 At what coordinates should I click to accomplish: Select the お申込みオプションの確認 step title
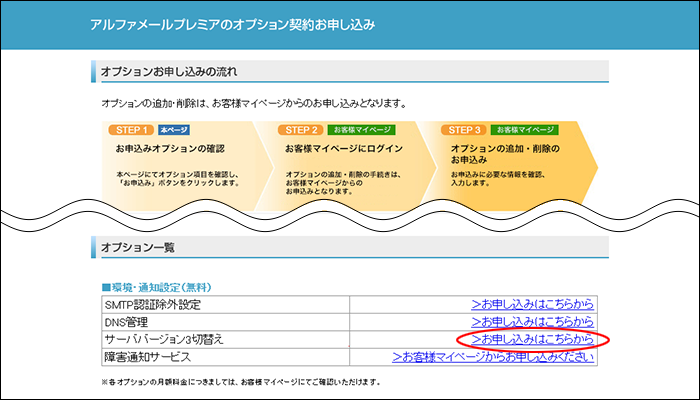[170, 149]
